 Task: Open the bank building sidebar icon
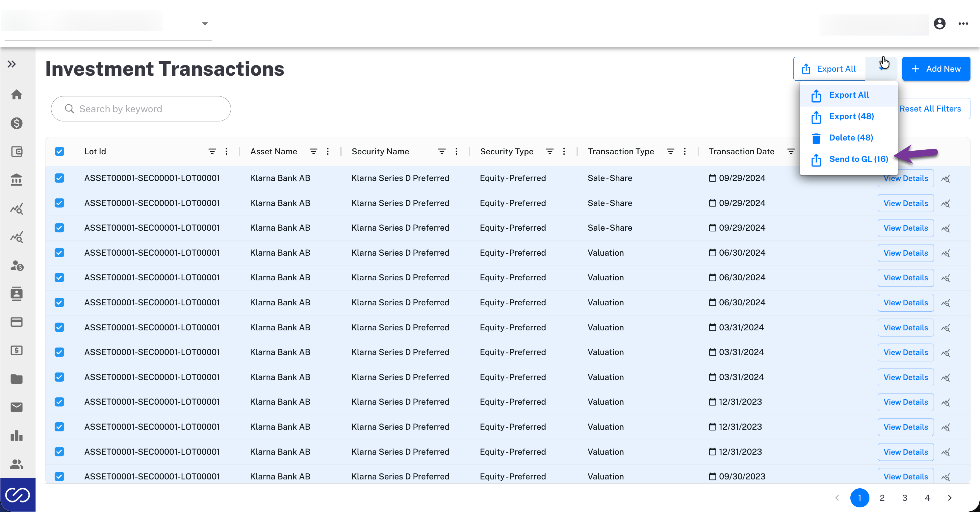(16, 180)
